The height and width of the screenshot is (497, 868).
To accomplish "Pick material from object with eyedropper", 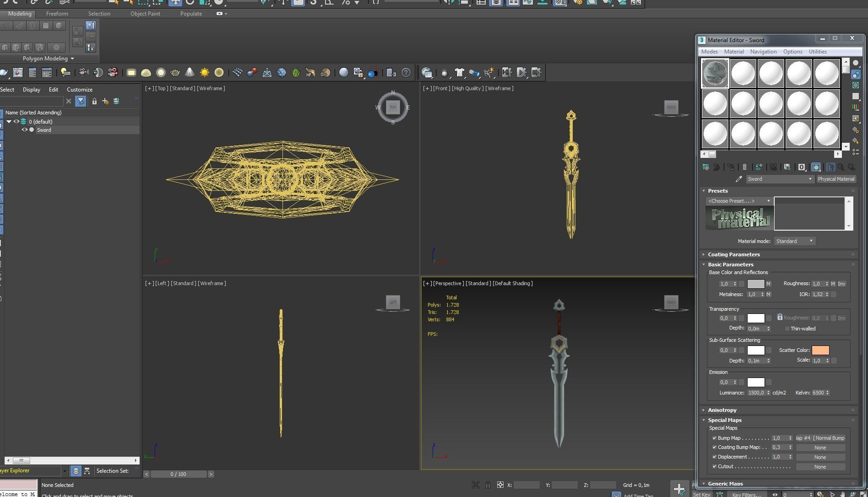I will 738,179.
